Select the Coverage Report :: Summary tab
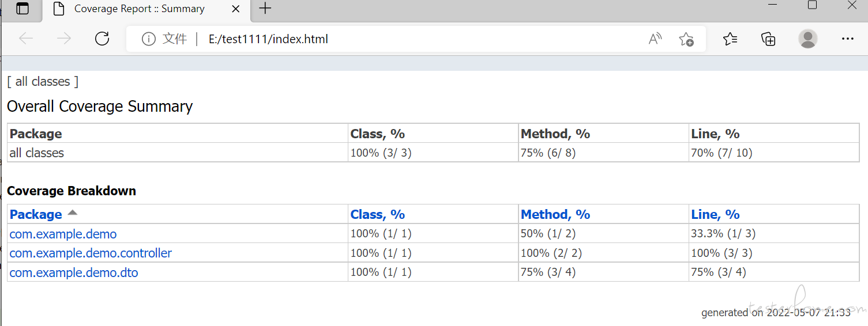This screenshot has height=326, width=868. (x=139, y=9)
